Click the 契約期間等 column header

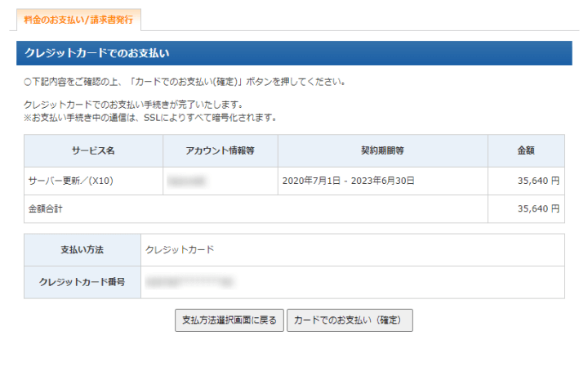pyautogui.click(x=383, y=150)
